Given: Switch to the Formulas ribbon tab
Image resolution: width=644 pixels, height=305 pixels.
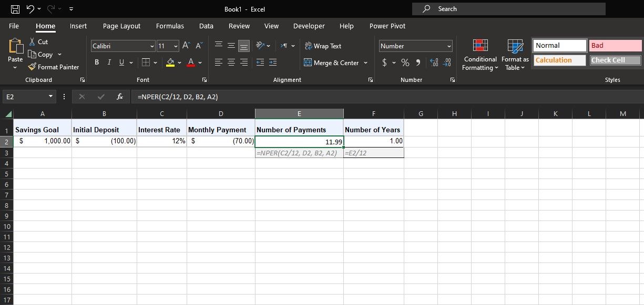Looking at the screenshot, I should click(x=169, y=26).
